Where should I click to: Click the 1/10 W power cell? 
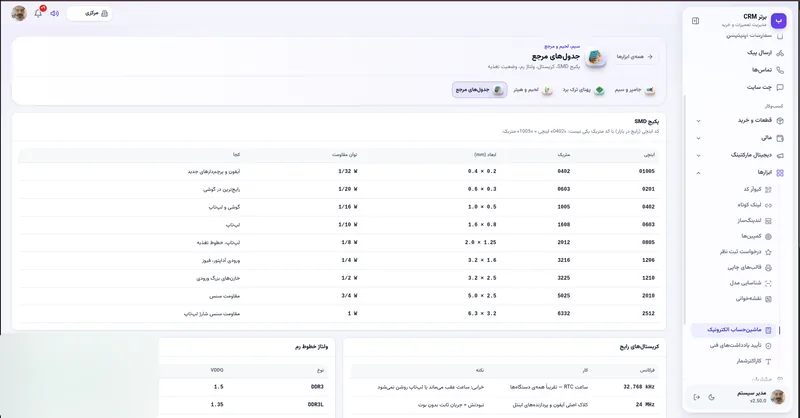click(x=349, y=225)
